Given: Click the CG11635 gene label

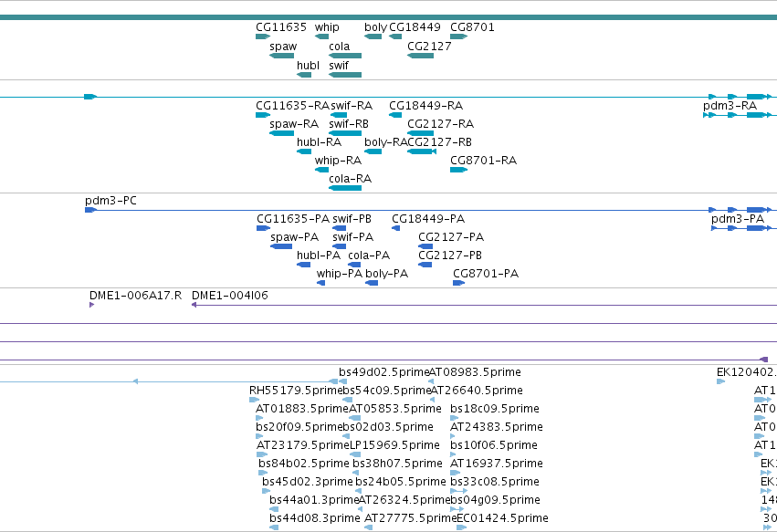Looking at the screenshot, I should pos(281,27).
